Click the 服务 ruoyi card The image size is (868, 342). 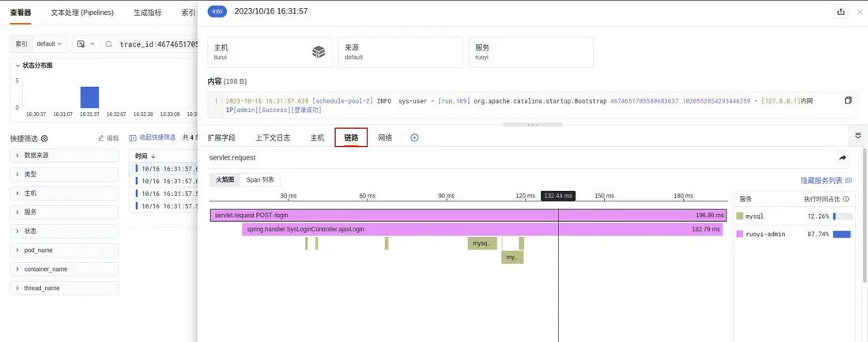tap(531, 52)
